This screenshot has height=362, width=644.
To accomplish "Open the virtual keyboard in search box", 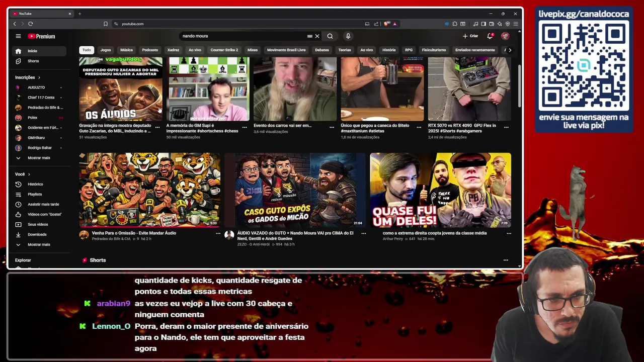I will (x=309, y=36).
